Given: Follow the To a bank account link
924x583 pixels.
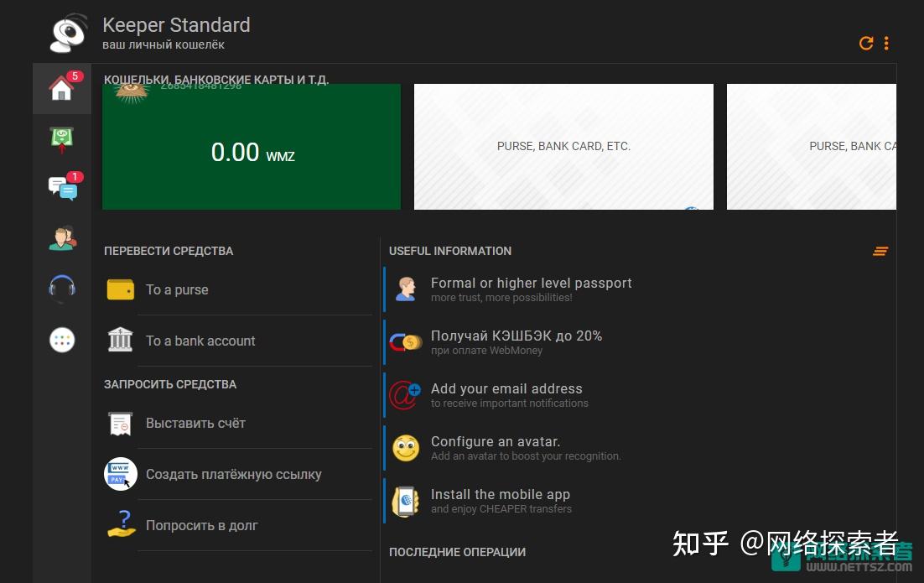Looking at the screenshot, I should (200, 341).
